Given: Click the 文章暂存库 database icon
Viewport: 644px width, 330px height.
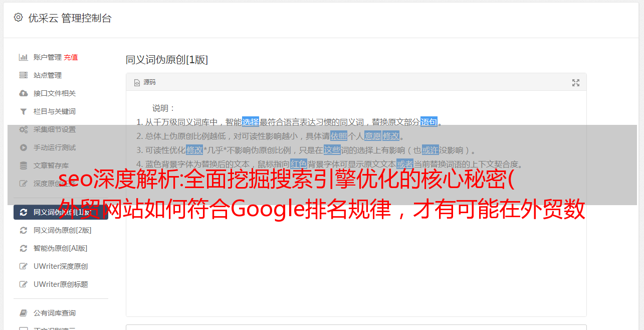Looking at the screenshot, I should click(23, 166).
